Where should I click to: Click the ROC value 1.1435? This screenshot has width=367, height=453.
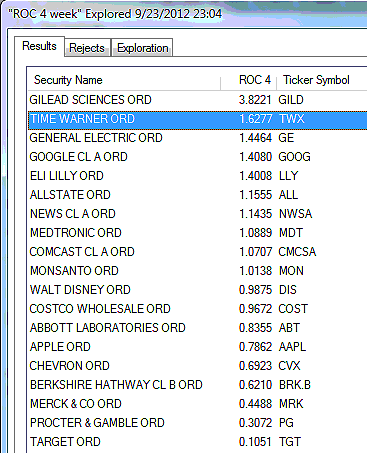(x=255, y=214)
